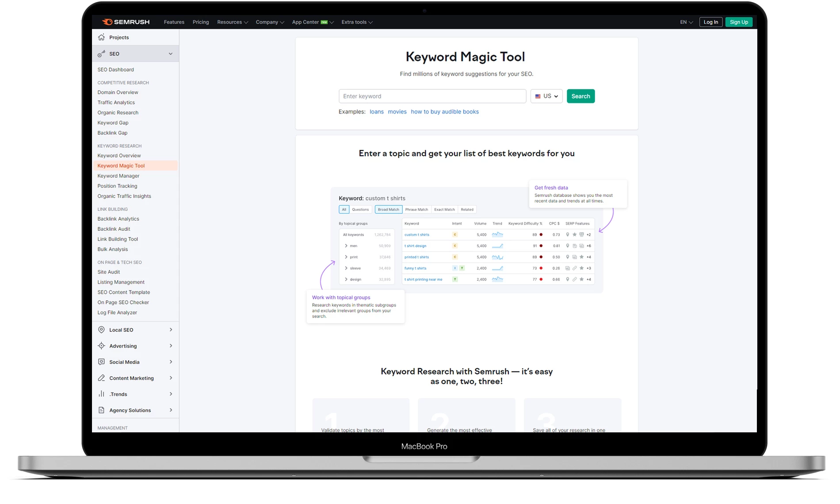Select Keyword Magic Tool in sidebar

pyautogui.click(x=135, y=166)
